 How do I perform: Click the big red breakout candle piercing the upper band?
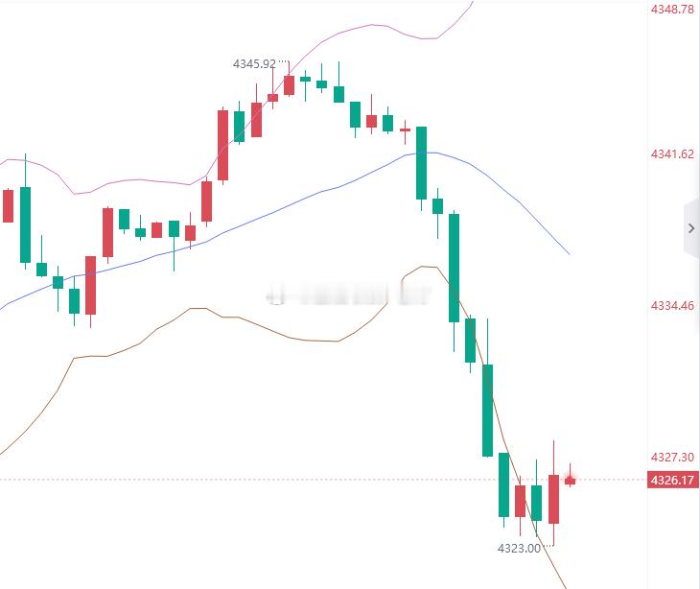click(x=222, y=145)
